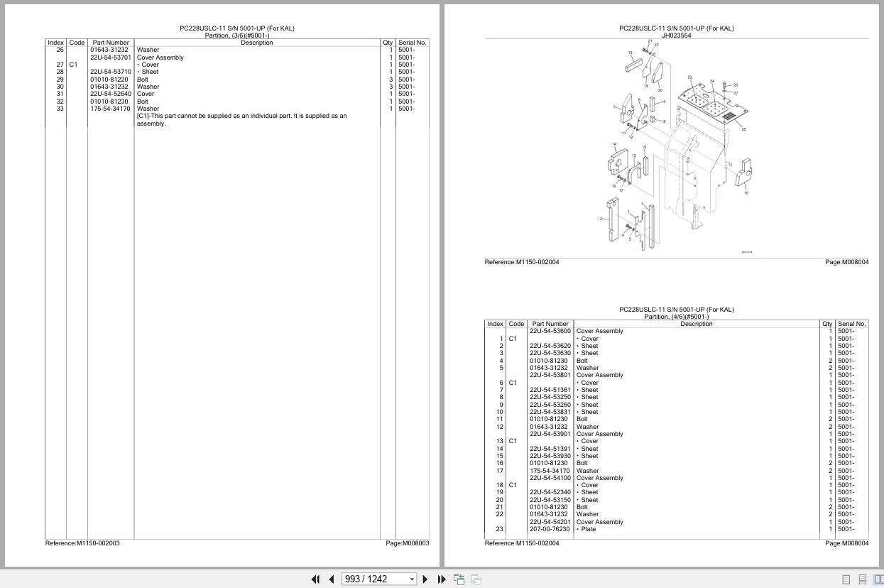Click index number 33 on the left page
Image resolution: width=884 pixels, height=588 pixels.
pos(60,109)
